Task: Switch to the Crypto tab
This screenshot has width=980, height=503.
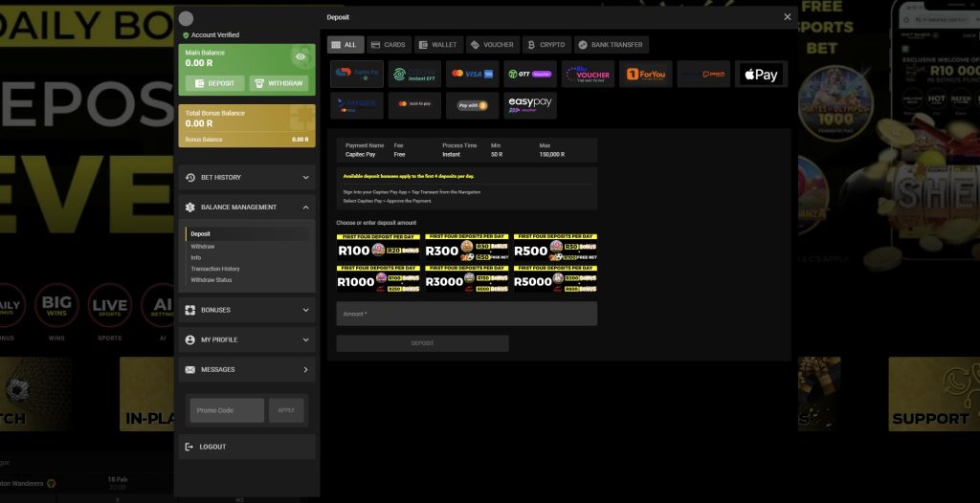Action: 546,45
